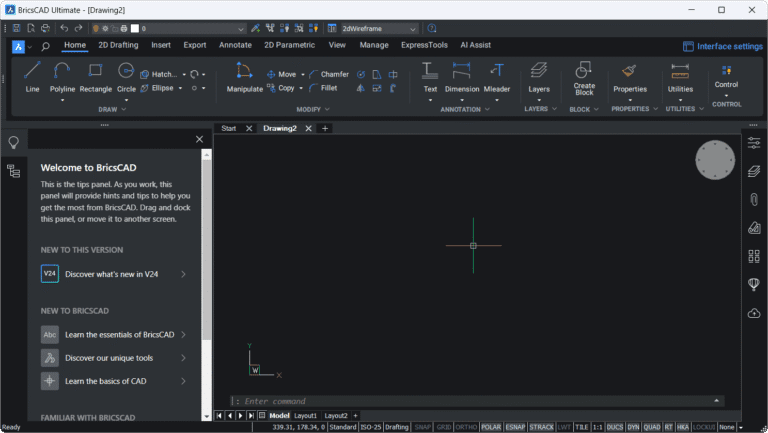Activate the Hatch tool
Viewport: 768px width, 433px height.
(x=159, y=74)
